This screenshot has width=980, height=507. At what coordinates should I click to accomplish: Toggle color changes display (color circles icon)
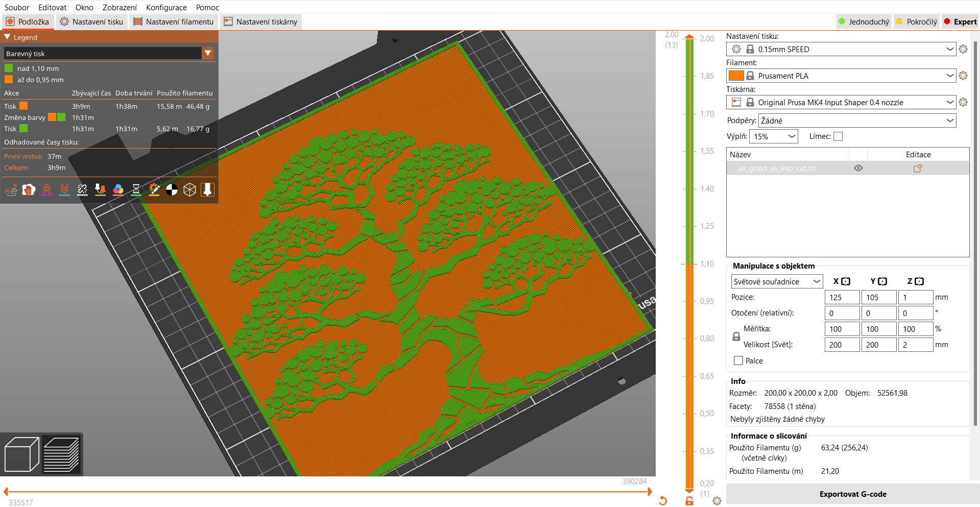[x=118, y=189]
